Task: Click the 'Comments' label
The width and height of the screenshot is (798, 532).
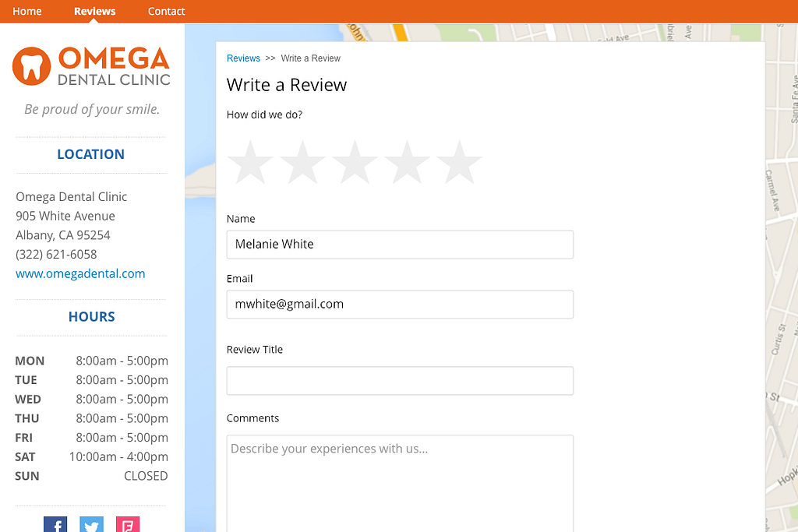Action: coord(253,418)
